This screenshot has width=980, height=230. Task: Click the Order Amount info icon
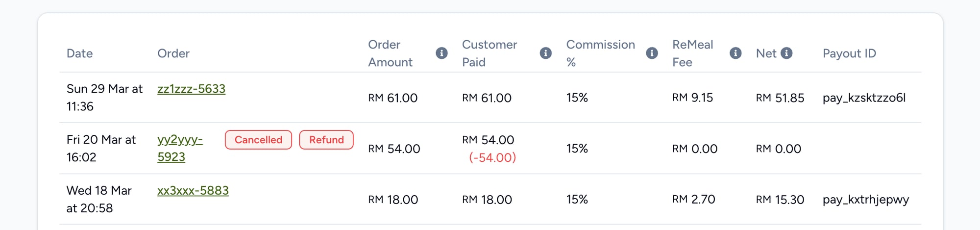coord(441,53)
